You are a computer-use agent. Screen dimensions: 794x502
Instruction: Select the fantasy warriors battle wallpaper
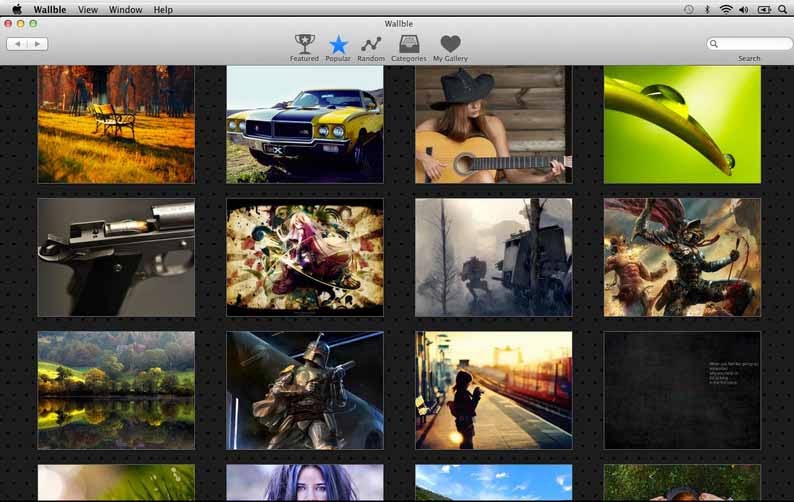[682, 257]
